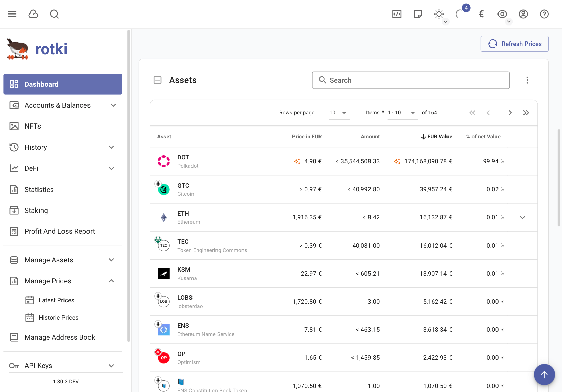Collapse the Assets section toggle box
This screenshot has width=562, height=392.
(x=157, y=80)
